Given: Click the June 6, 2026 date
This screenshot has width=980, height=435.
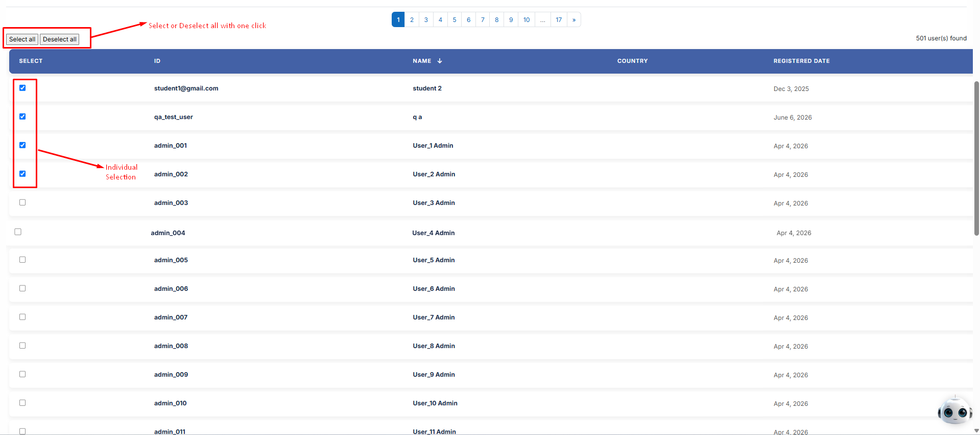Looking at the screenshot, I should [793, 118].
